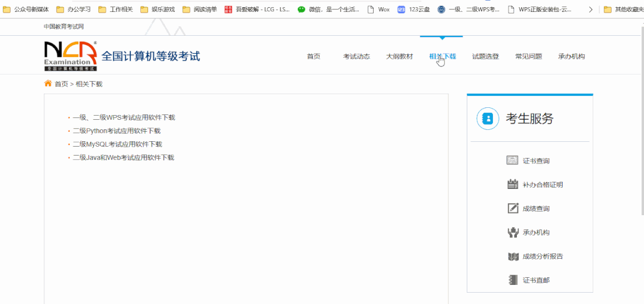Click the page vertical scrollbar
This screenshot has width=644, height=304.
coord(642,119)
